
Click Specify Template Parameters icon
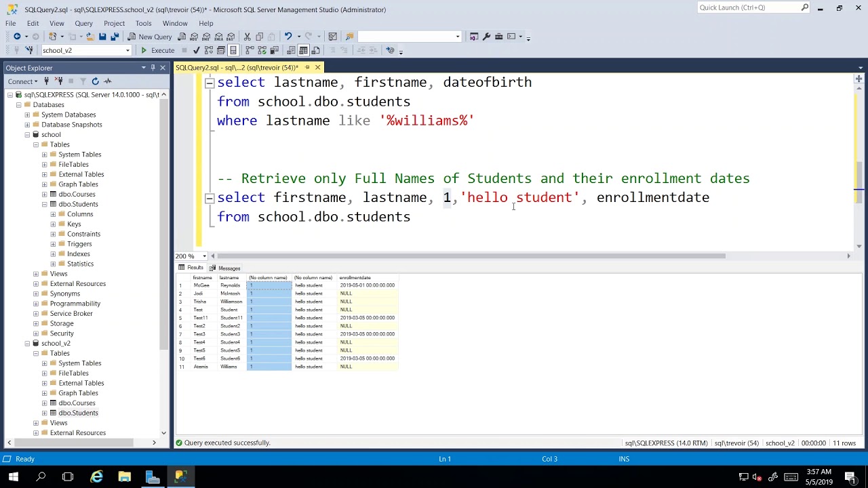click(x=390, y=50)
